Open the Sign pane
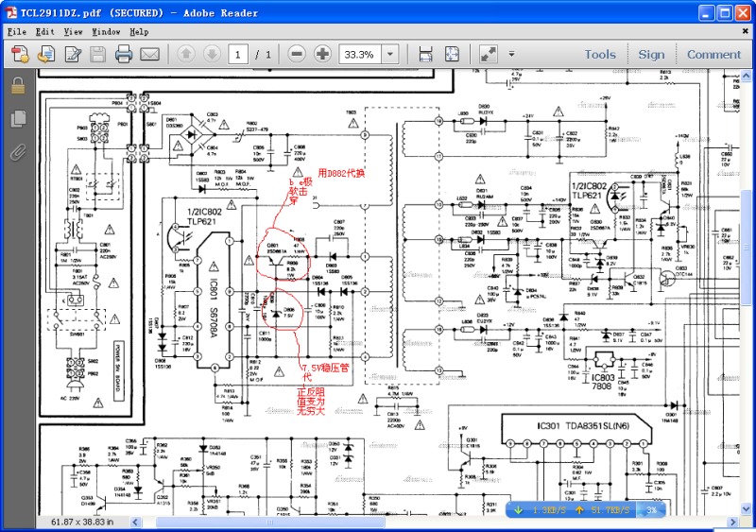The image size is (756, 532). pyautogui.click(x=651, y=55)
